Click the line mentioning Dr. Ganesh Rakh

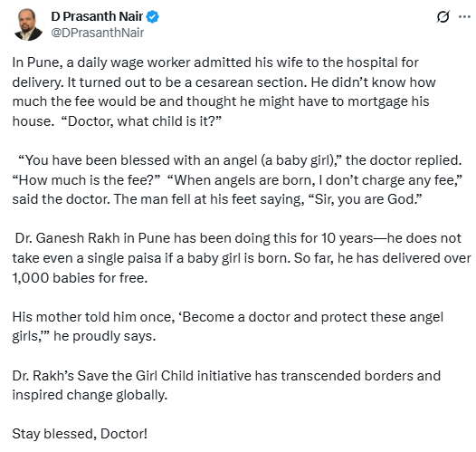point(238,238)
